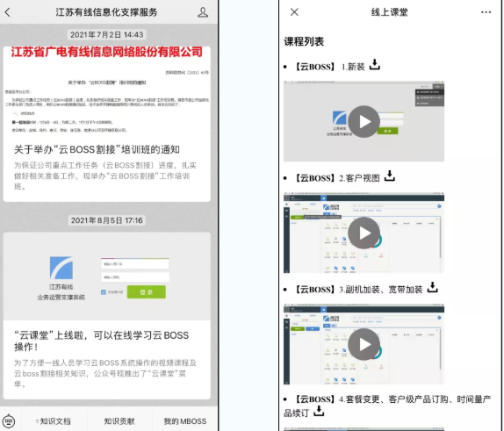Play the 1.新装 video
504x431 pixels.
coord(364,121)
